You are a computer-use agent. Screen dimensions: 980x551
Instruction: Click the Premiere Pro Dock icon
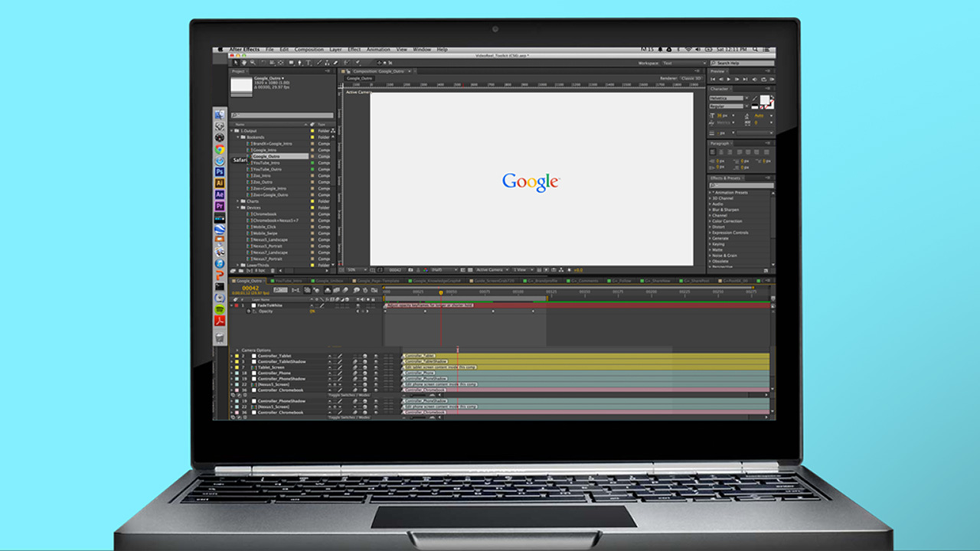click(x=220, y=206)
